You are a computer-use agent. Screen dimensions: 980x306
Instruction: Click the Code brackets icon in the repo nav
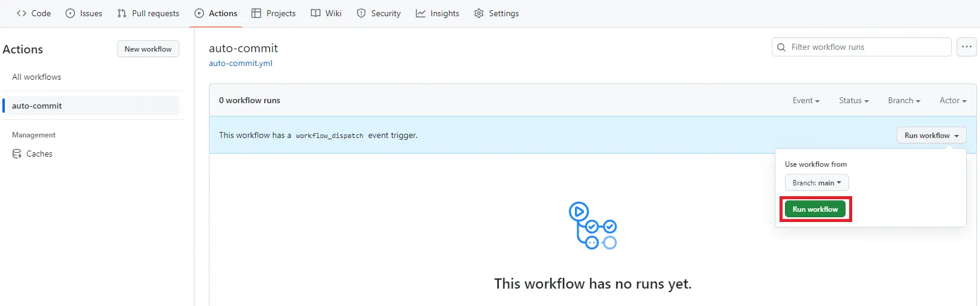22,13
